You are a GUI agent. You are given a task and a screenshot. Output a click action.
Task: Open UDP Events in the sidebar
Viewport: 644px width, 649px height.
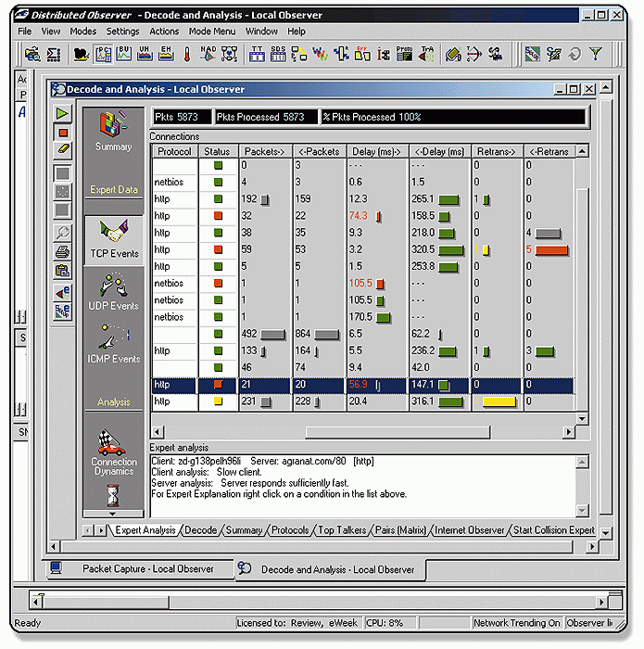click(114, 291)
